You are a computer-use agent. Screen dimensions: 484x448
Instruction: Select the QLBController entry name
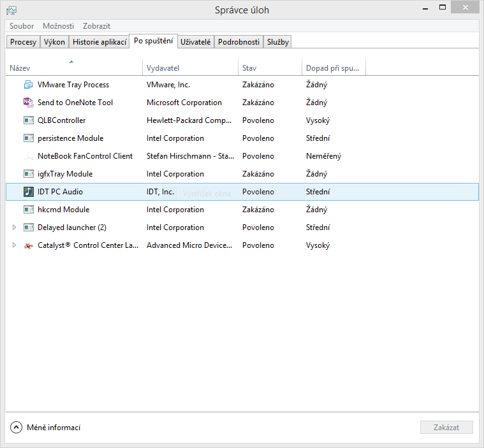(x=61, y=120)
